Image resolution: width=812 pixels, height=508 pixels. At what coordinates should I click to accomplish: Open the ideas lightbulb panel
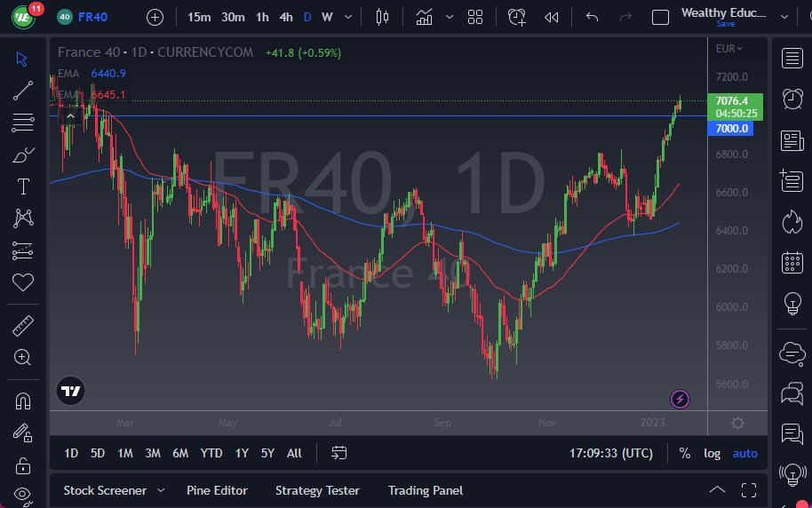[x=792, y=304]
